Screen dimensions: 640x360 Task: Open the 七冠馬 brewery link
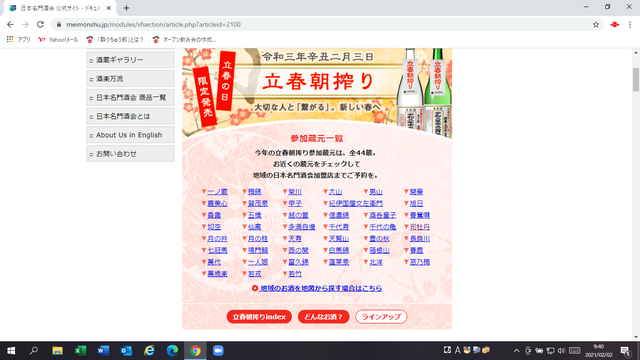217,250
